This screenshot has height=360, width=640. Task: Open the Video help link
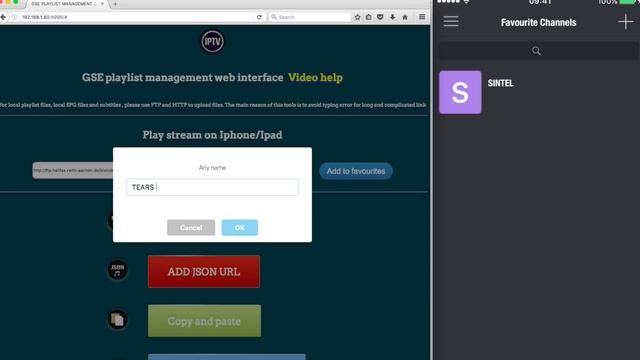[x=315, y=78]
